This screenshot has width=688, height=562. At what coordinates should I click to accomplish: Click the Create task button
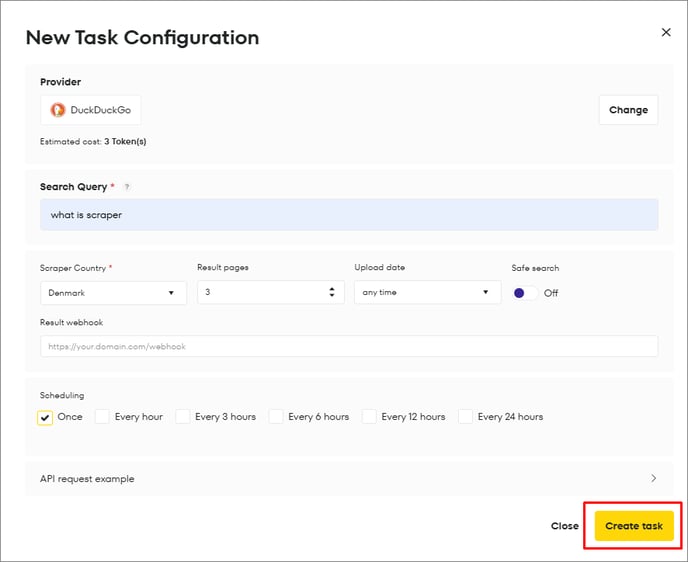pyautogui.click(x=634, y=526)
